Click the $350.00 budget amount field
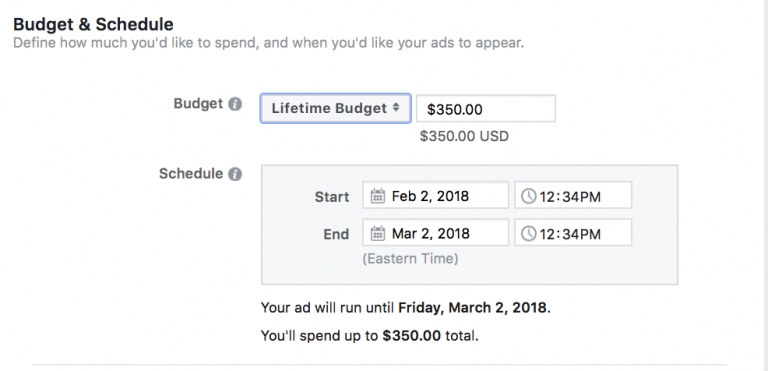768x371 pixels. click(x=486, y=108)
